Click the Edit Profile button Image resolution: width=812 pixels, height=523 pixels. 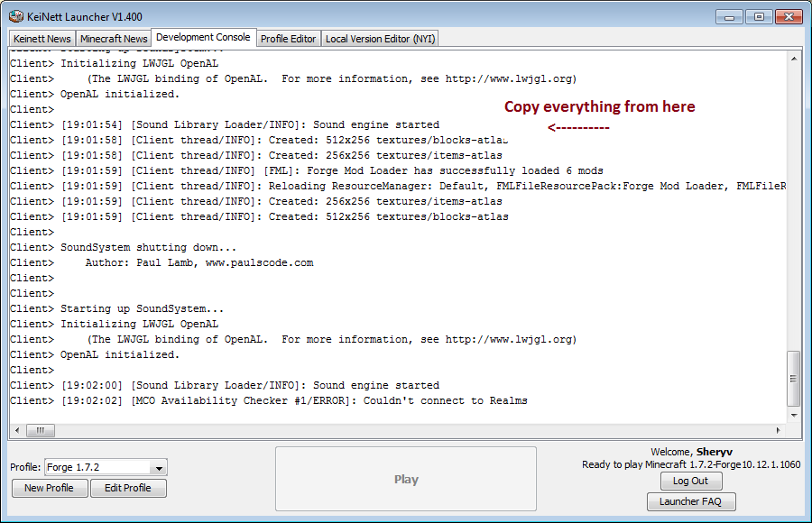[128, 489]
